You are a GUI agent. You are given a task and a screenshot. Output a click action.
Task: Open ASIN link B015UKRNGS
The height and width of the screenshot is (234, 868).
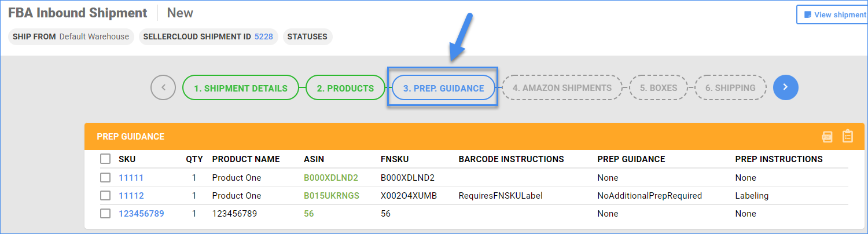332,196
